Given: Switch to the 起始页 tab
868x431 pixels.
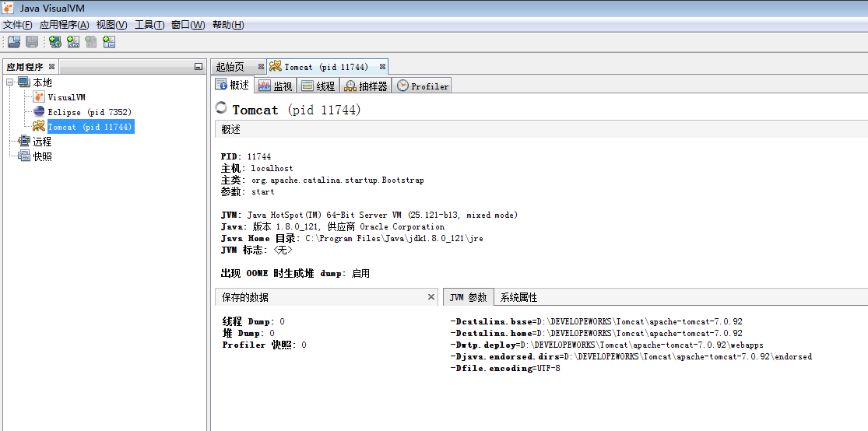Looking at the screenshot, I should point(230,67).
